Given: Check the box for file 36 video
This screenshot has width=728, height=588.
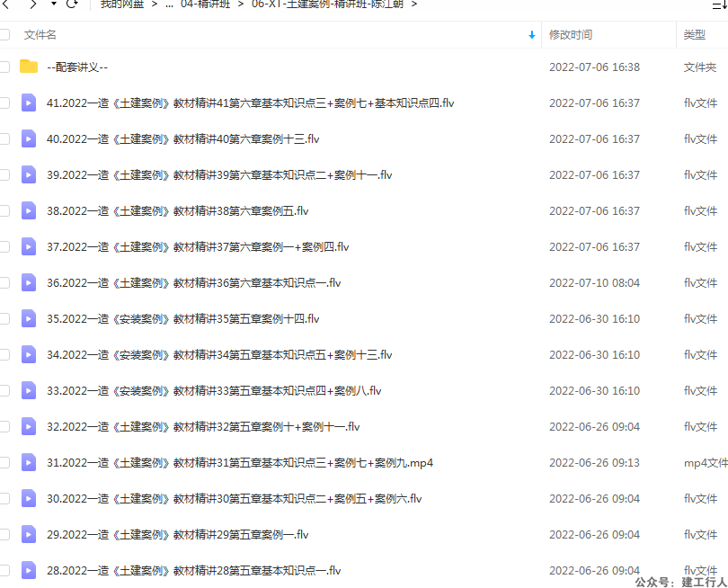Looking at the screenshot, I should (x=4, y=283).
